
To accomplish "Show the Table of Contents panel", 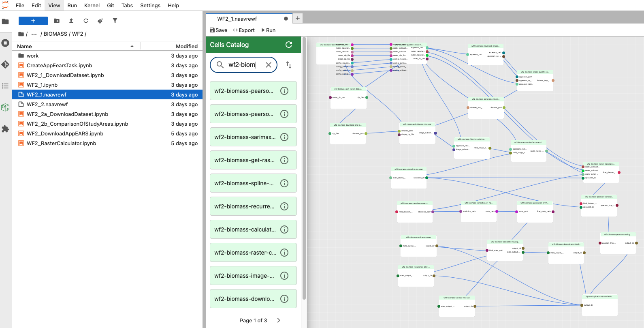I will 5,86.
